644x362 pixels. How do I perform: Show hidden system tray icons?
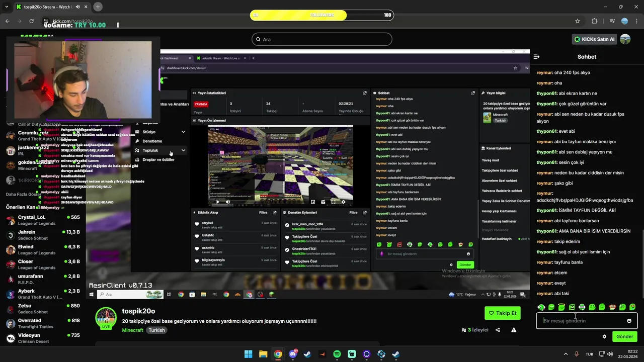[566, 354]
